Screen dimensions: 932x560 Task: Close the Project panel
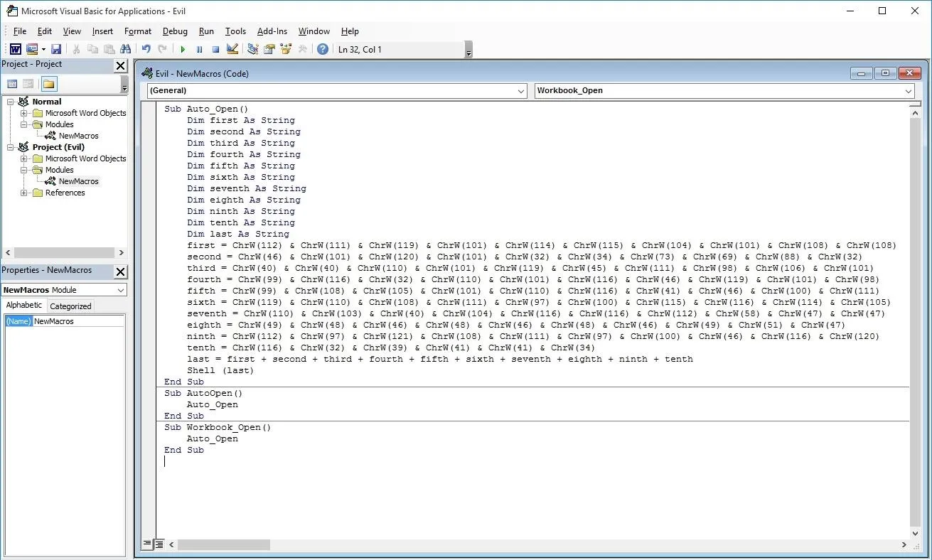tap(120, 65)
